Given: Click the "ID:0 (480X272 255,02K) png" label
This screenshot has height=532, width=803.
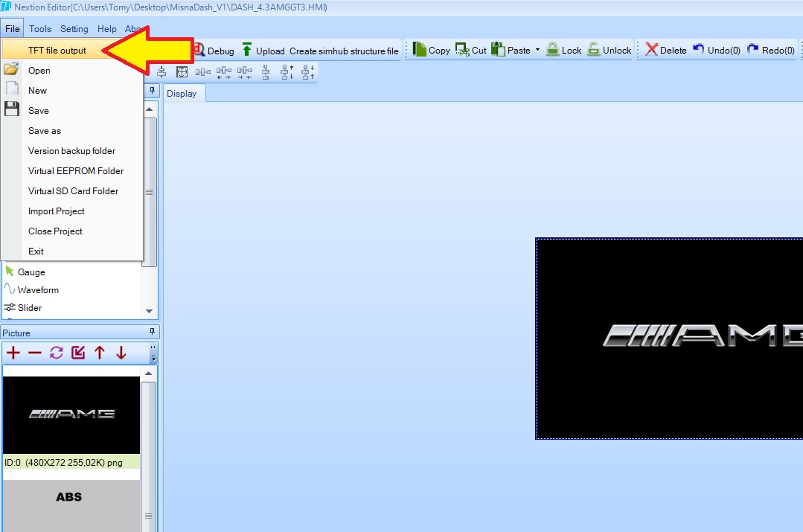Looking at the screenshot, I should (71, 462).
